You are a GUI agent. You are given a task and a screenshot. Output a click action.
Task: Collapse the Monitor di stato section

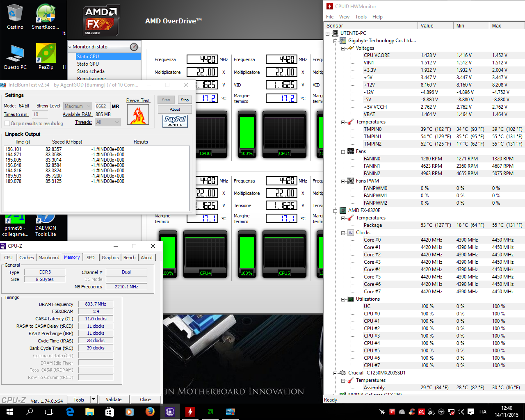[x=70, y=47]
